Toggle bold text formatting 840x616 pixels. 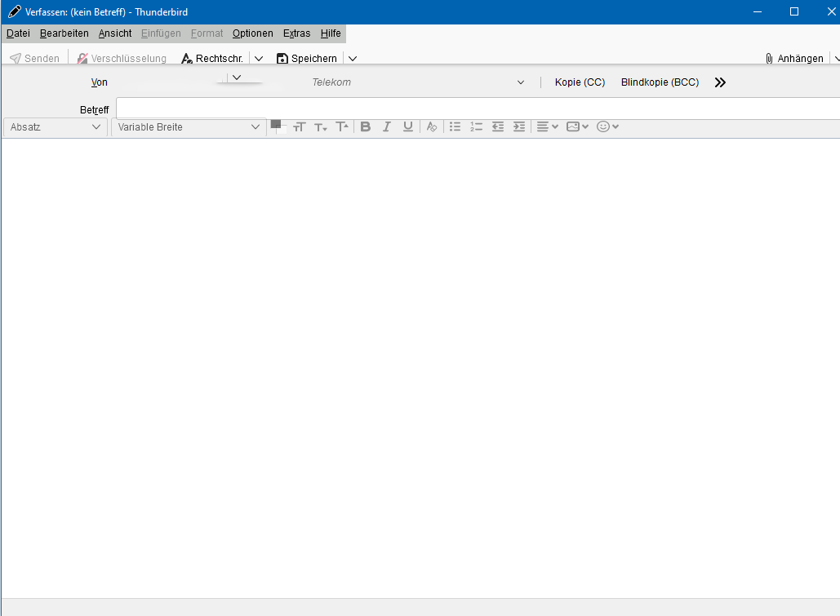click(365, 127)
